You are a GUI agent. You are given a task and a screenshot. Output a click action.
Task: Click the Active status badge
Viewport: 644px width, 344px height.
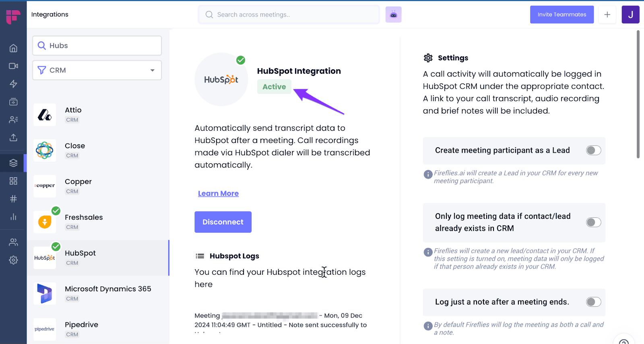(274, 87)
